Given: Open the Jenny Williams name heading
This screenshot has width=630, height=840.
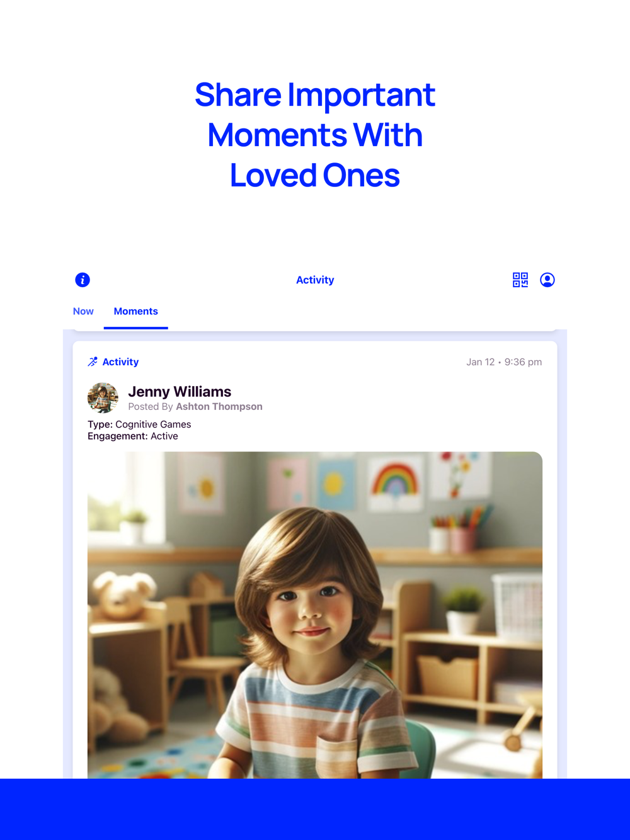Looking at the screenshot, I should click(180, 392).
